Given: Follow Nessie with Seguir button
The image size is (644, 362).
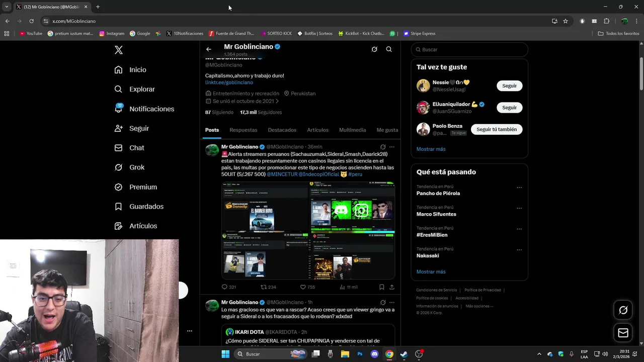Looking at the screenshot, I should tap(509, 85).
